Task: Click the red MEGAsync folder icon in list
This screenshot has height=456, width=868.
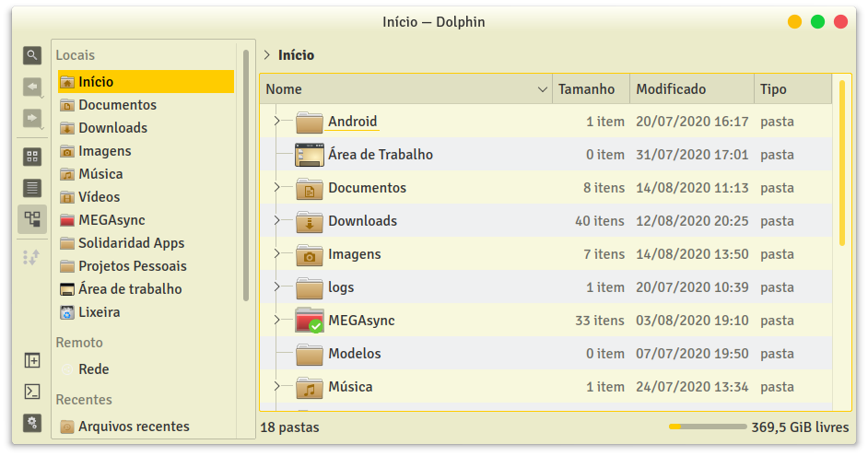Action: point(310,321)
